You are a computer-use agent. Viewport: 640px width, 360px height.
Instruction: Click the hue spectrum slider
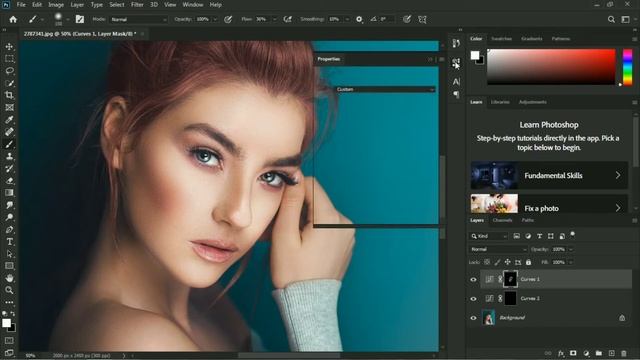pos(627,67)
